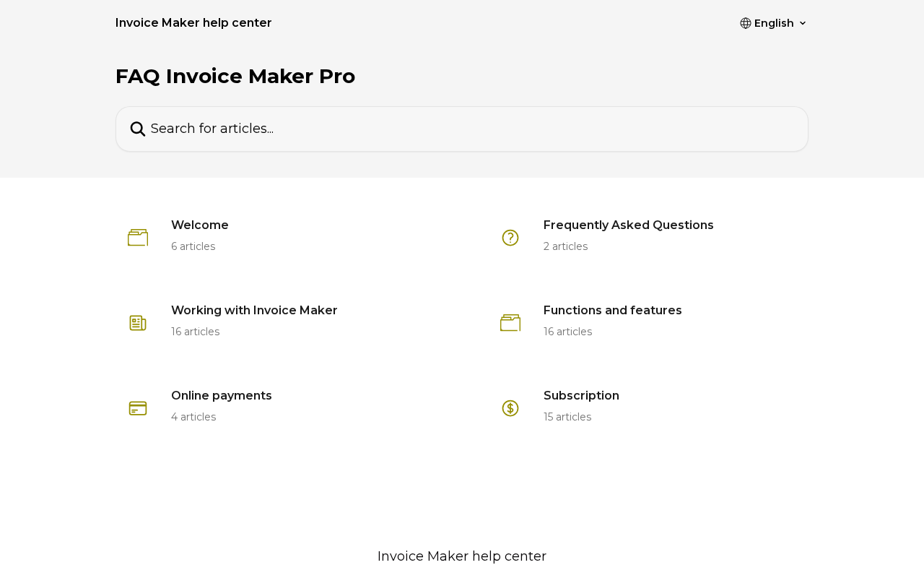Click the credit card icon for Online payments

point(138,408)
